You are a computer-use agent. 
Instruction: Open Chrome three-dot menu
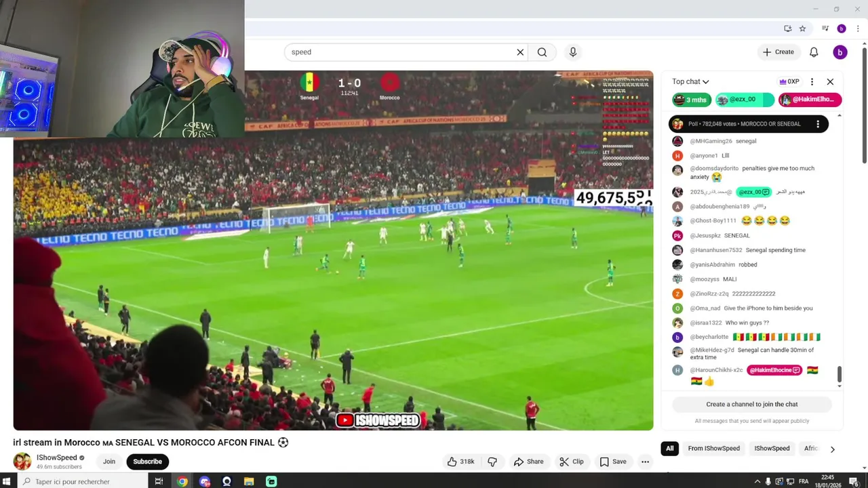coord(858,28)
